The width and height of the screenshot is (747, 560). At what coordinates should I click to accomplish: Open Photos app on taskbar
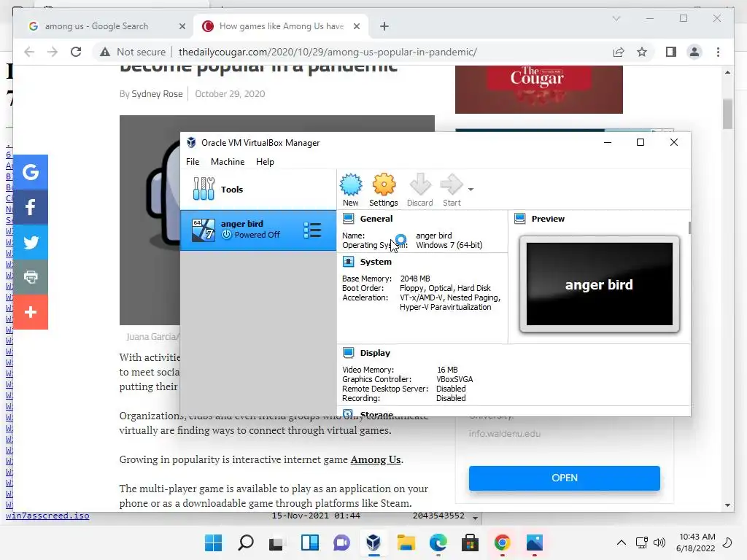[x=535, y=542]
